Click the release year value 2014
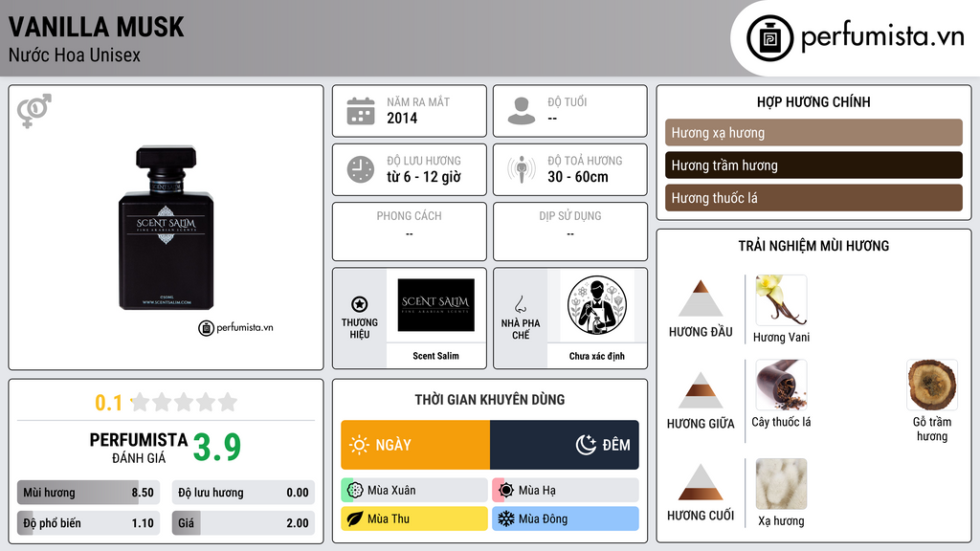Screen dimensions: 980x551 [x=402, y=118]
